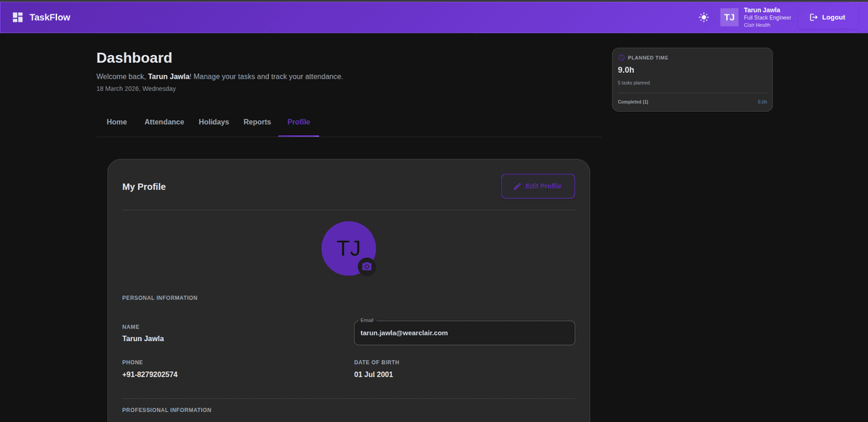
Task: Open the Reports section
Action: [257, 121]
